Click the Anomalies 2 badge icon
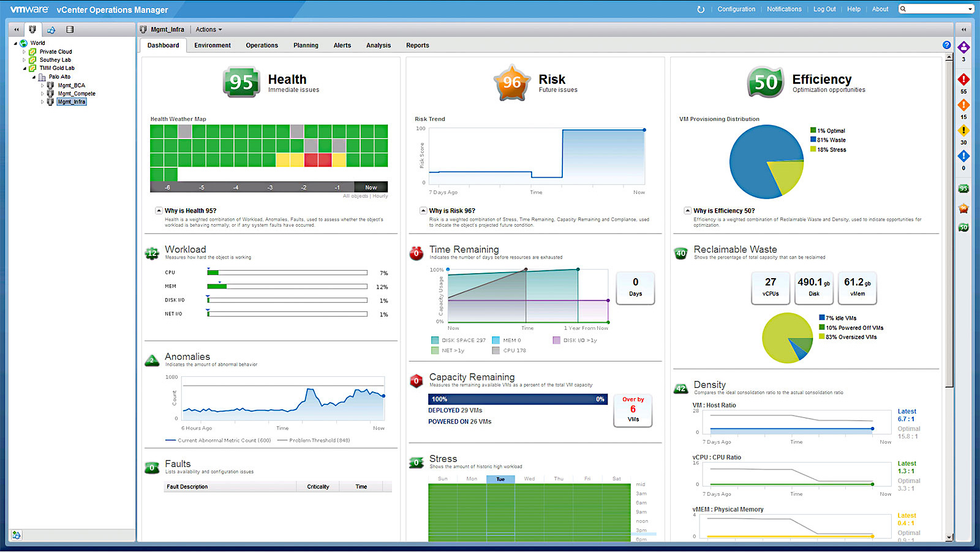This screenshot has width=980, height=552. pos(152,360)
